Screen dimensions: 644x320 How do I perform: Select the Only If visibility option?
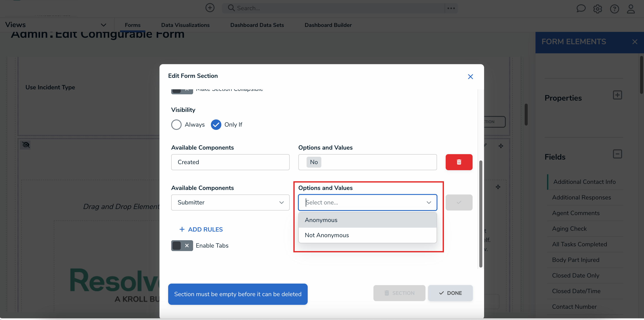coord(216,125)
